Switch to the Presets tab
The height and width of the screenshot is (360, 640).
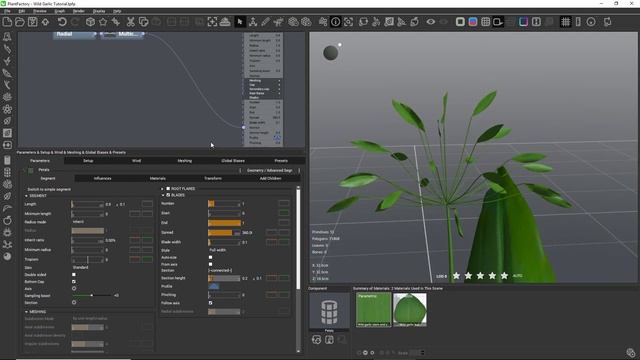coord(281,161)
